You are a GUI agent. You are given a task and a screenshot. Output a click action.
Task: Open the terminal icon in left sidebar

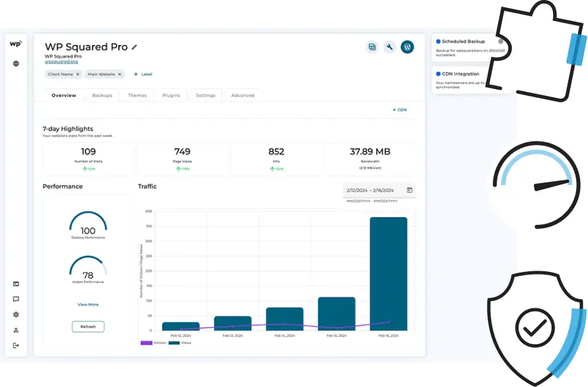click(x=16, y=284)
